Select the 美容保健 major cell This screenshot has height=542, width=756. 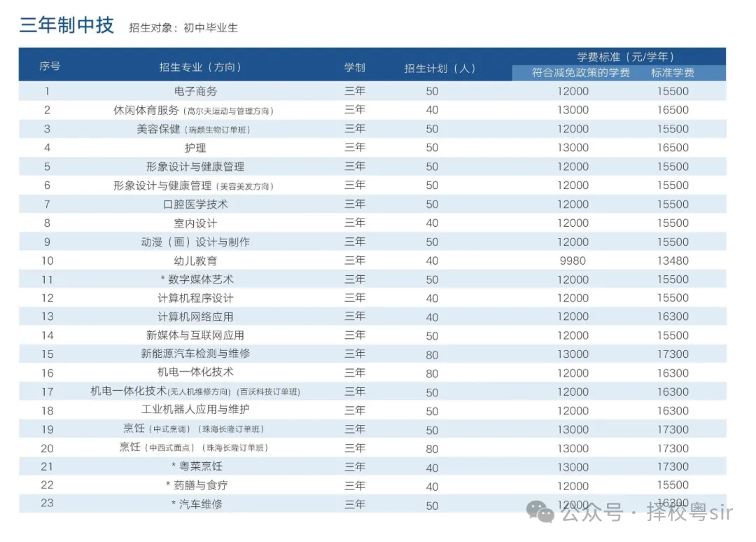click(193, 129)
